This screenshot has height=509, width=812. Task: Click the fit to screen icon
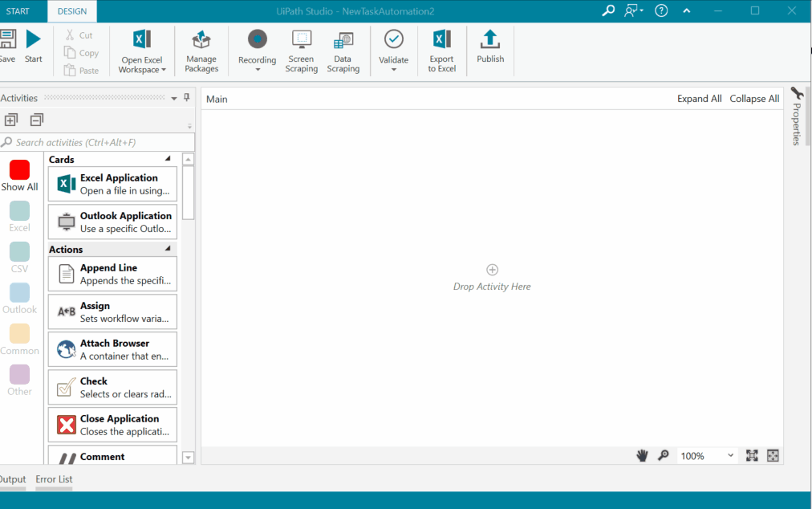(752, 456)
